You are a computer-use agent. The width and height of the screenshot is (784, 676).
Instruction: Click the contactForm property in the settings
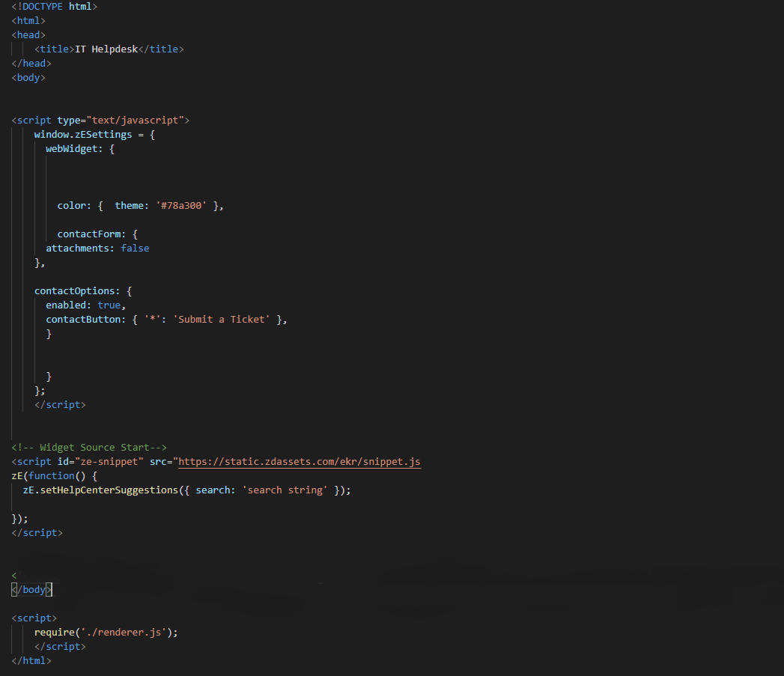pyautogui.click(x=89, y=234)
